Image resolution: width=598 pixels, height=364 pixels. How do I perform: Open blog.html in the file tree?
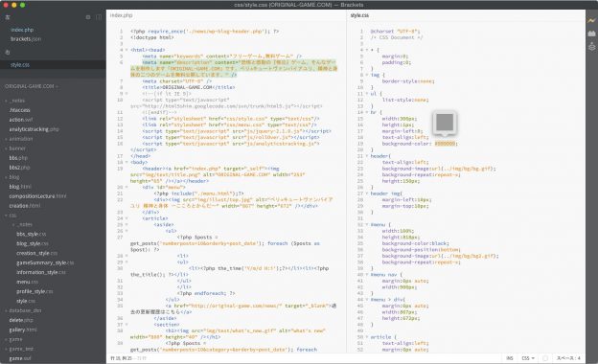[x=20, y=187]
